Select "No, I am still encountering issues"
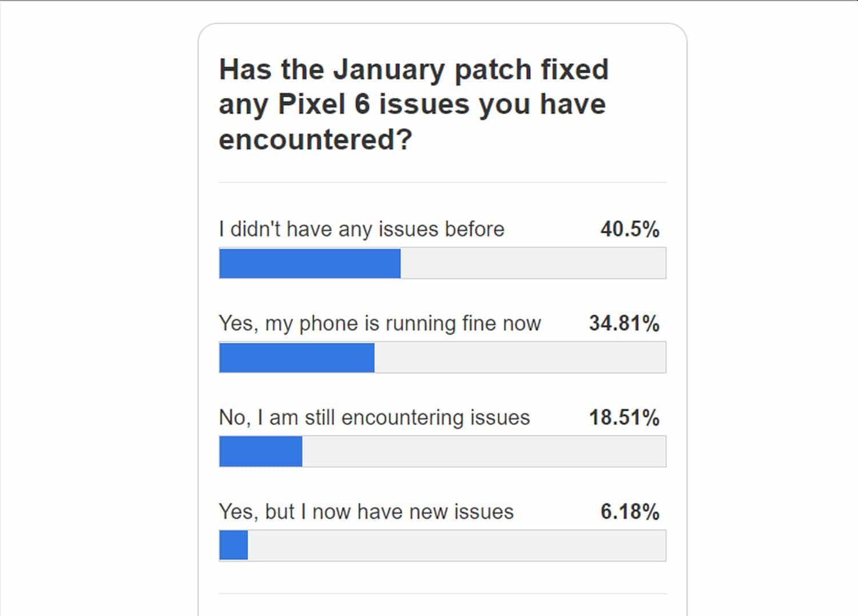The image size is (858, 616). click(374, 418)
